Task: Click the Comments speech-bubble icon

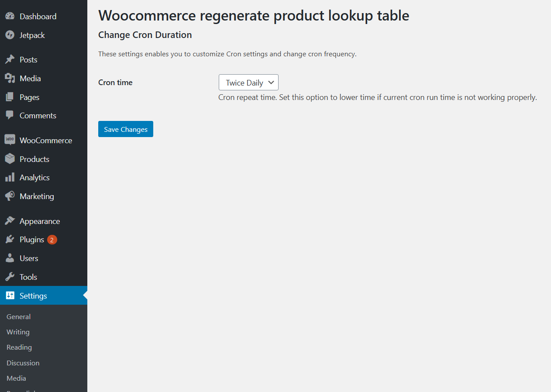Action: [x=10, y=115]
